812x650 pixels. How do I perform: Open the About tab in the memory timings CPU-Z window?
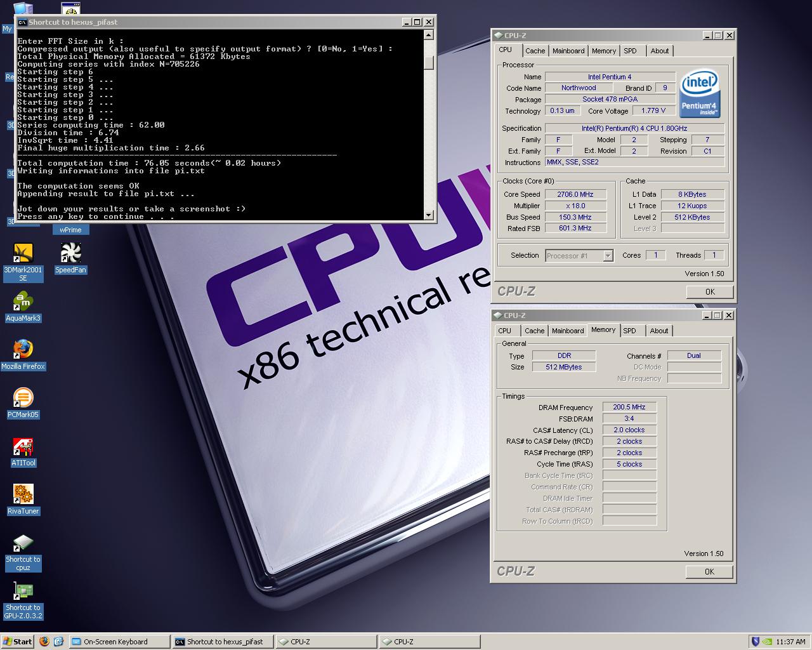(x=659, y=331)
